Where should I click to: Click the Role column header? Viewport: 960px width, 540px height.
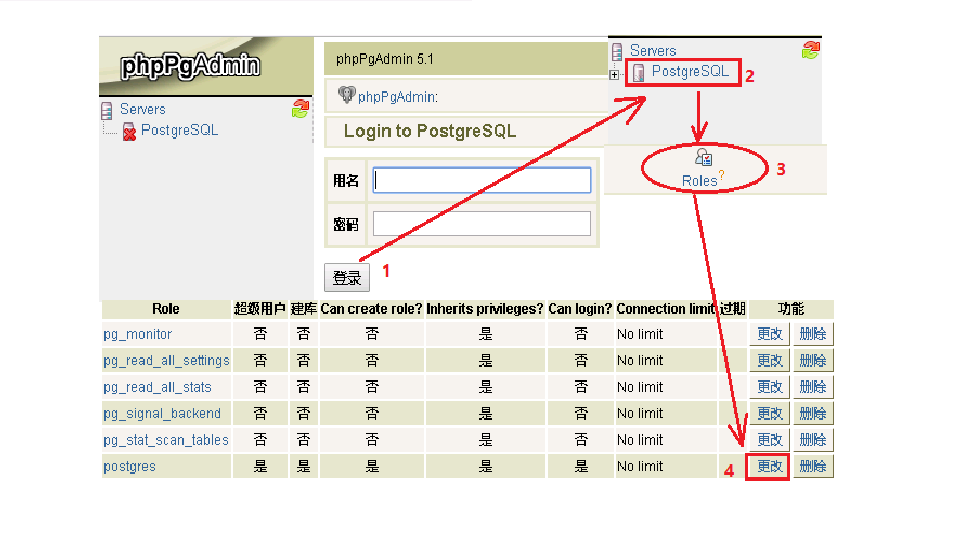pos(166,309)
